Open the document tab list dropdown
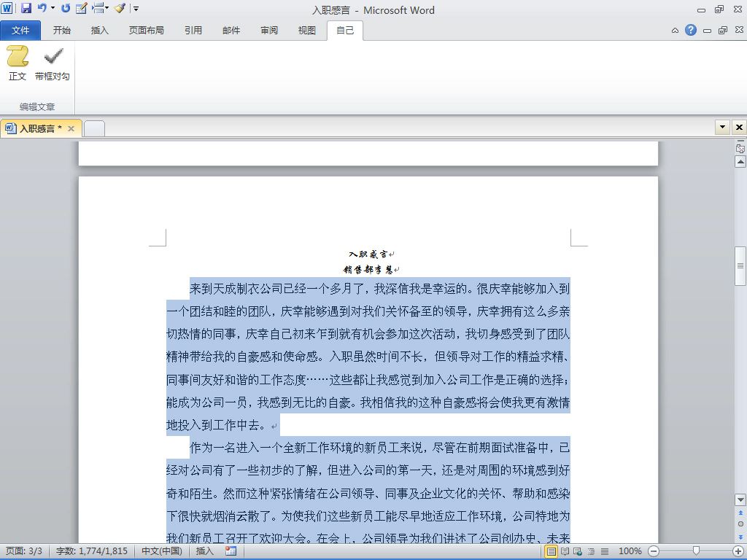 click(722, 127)
